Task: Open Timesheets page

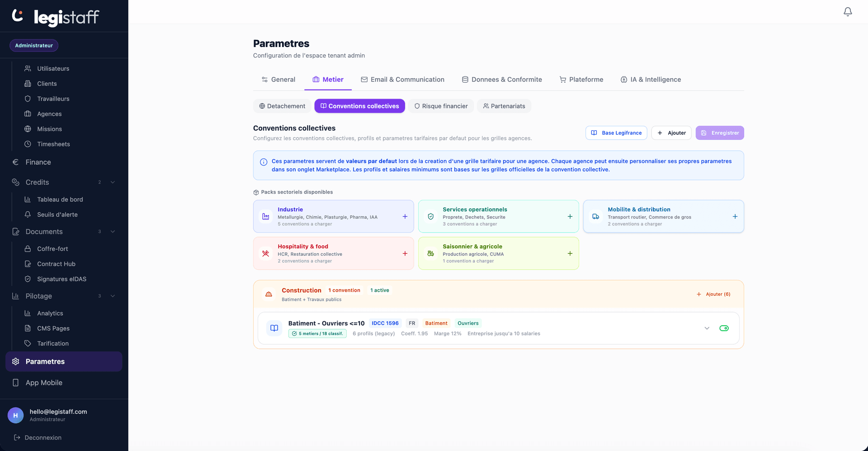Action: (x=53, y=144)
